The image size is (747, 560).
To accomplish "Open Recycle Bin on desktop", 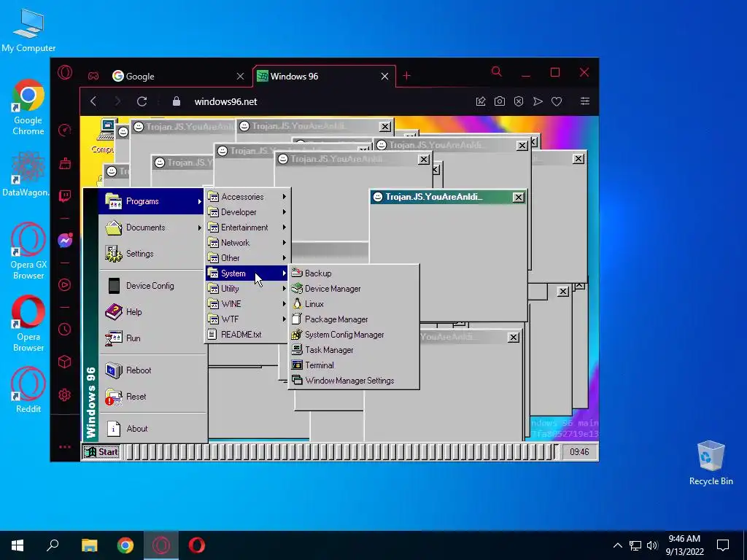I will pos(711,463).
